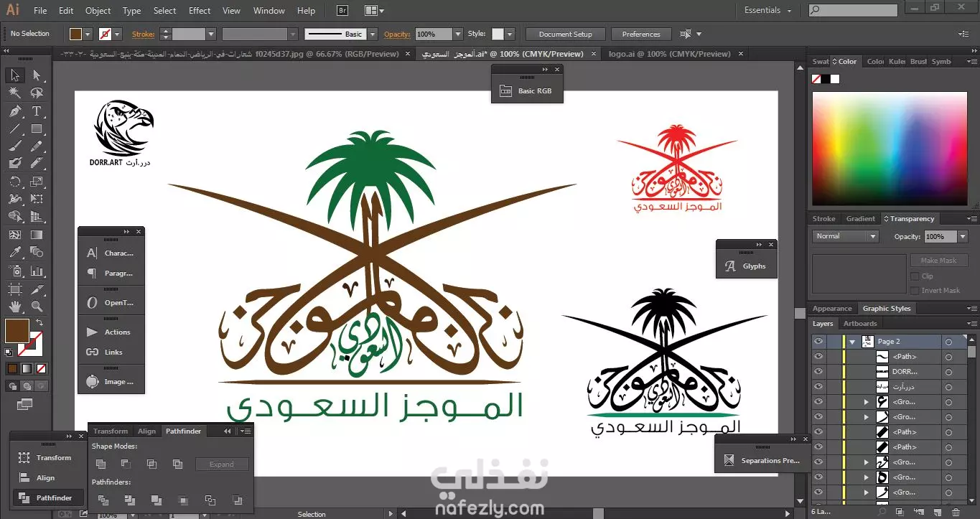Open the Separations Preview panel
Screen dimensions: 980x519
click(762, 460)
